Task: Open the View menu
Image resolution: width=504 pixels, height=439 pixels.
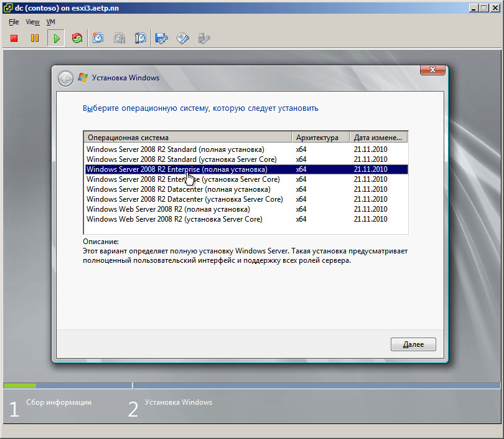Action: (x=32, y=22)
